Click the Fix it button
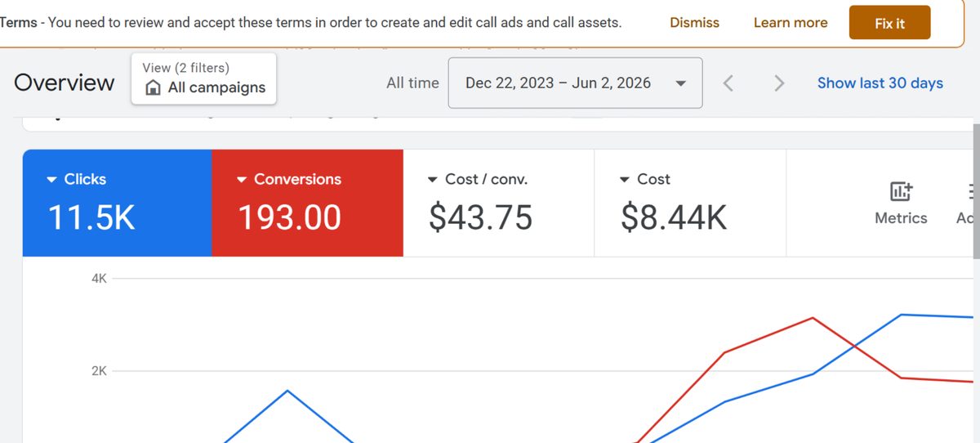 pyautogui.click(x=889, y=23)
